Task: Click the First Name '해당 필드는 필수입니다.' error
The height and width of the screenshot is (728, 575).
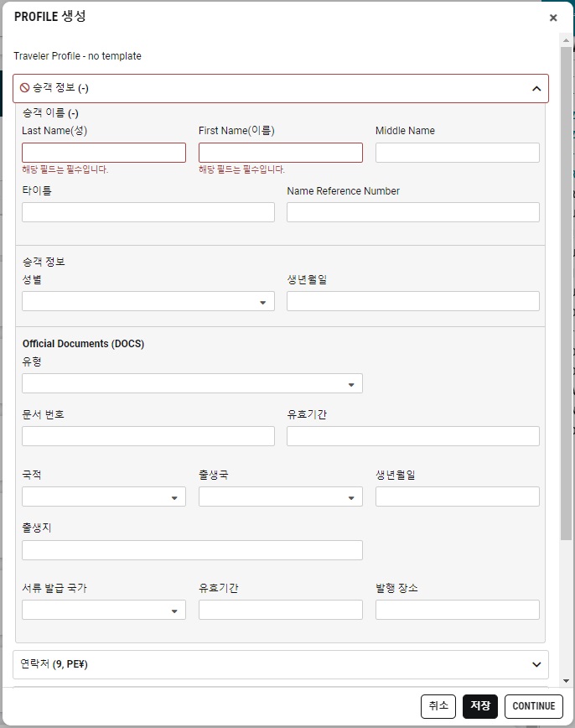Action: 241,169
